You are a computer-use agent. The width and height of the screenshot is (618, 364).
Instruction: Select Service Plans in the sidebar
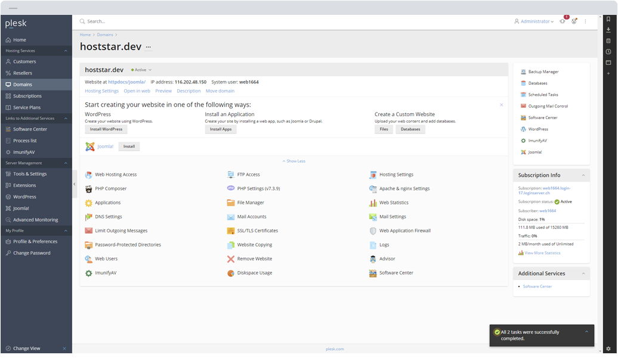(x=36, y=107)
